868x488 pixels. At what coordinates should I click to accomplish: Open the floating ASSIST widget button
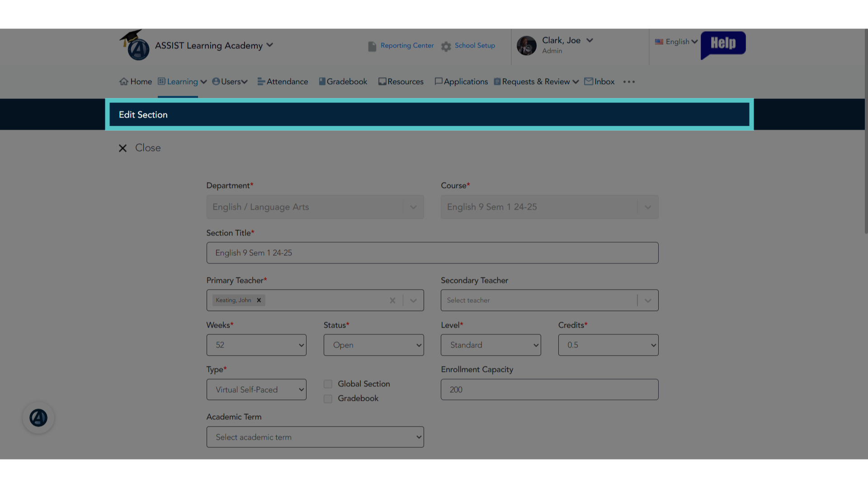(38, 418)
